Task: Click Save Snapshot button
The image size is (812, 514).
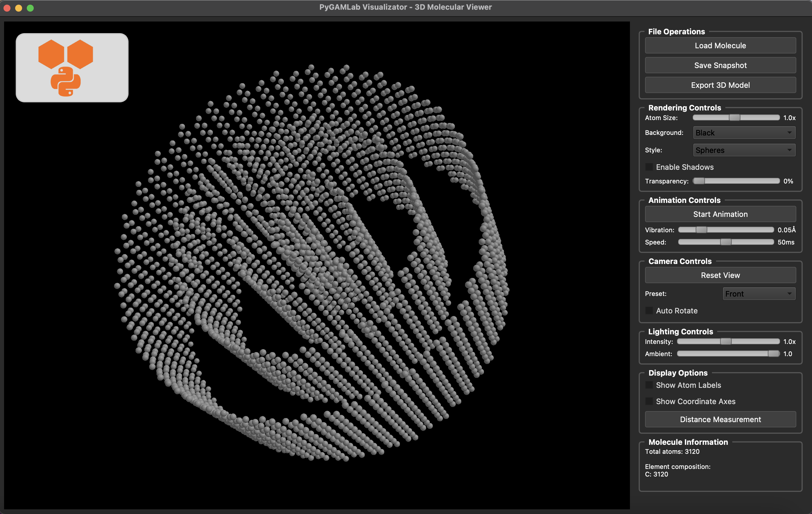Action: pos(720,65)
